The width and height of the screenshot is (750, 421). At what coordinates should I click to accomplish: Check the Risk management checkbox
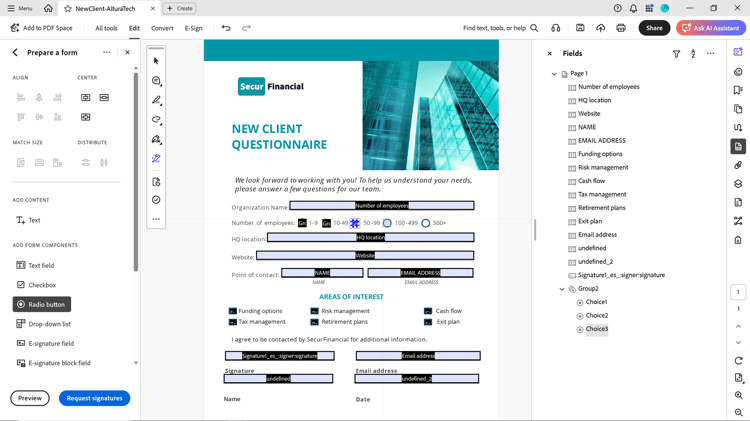click(x=314, y=311)
